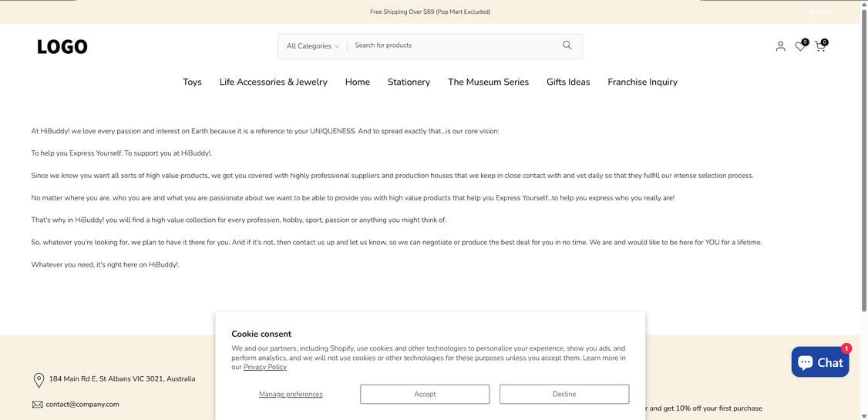The height and width of the screenshot is (420, 868).
Task: Open The Museum Series menu
Action: coord(488,82)
